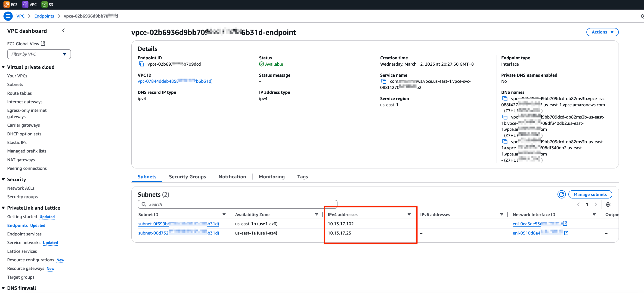Open the Actions dropdown

pyautogui.click(x=602, y=32)
